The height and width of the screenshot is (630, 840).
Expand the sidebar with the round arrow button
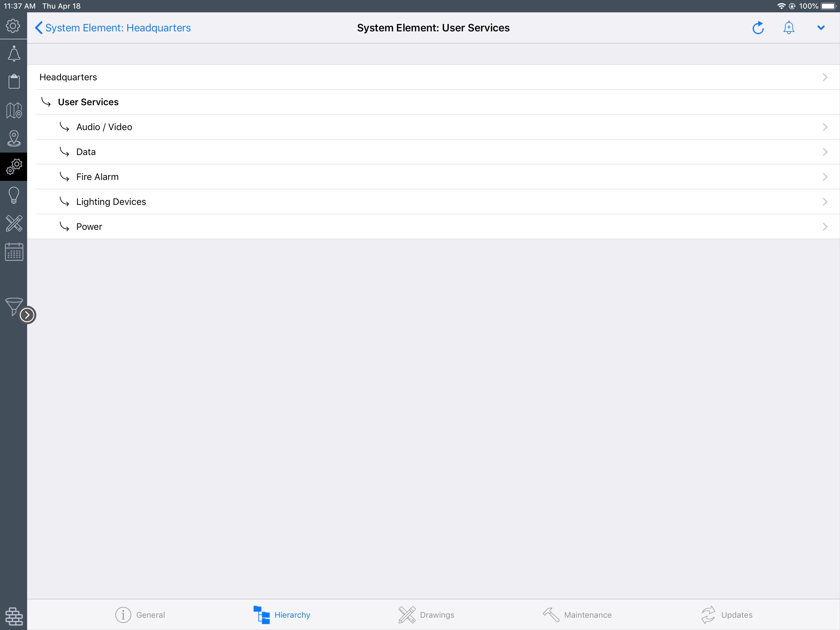[27, 315]
